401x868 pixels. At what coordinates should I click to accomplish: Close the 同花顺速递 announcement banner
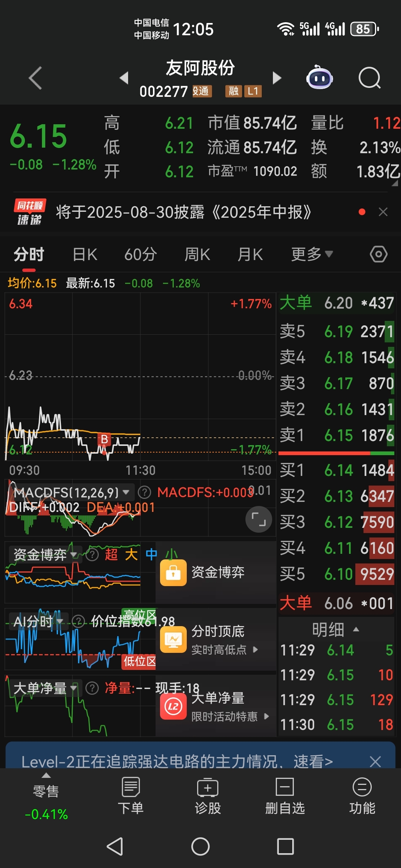(x=383, y=212)
